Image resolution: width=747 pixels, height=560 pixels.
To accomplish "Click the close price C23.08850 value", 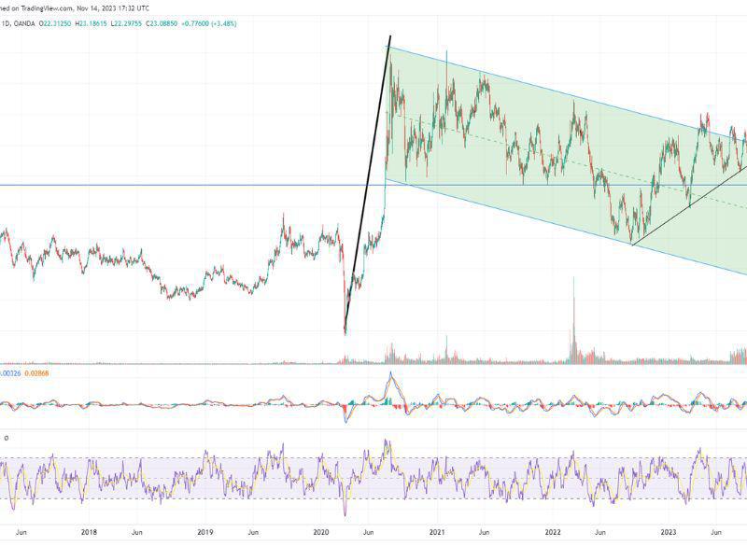I will pos(161,23).
